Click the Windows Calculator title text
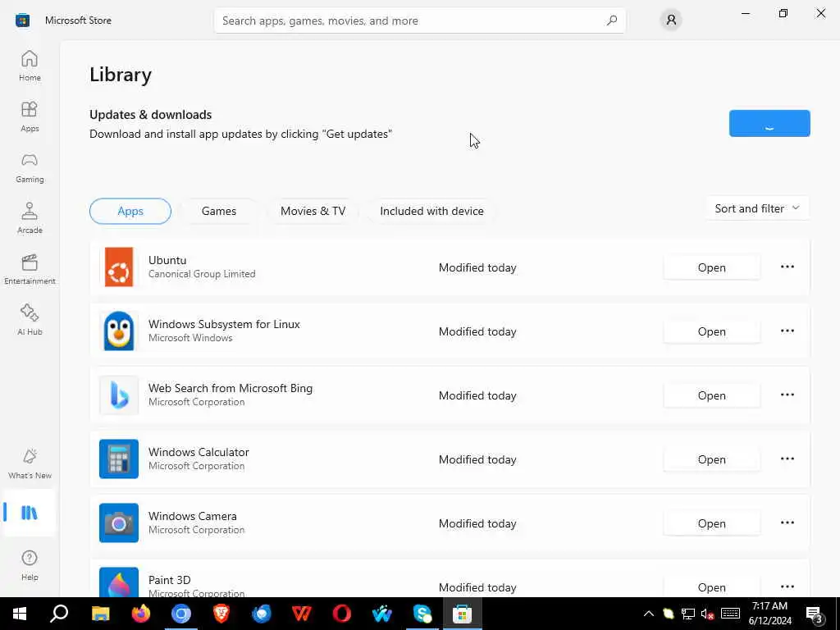Viewport: 840px width, 630px height. [199, 452]
